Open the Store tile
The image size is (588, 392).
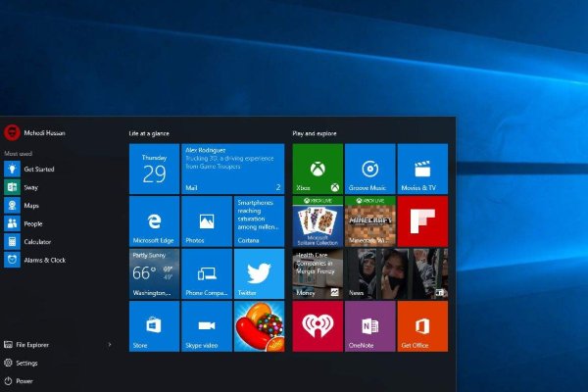155,326
